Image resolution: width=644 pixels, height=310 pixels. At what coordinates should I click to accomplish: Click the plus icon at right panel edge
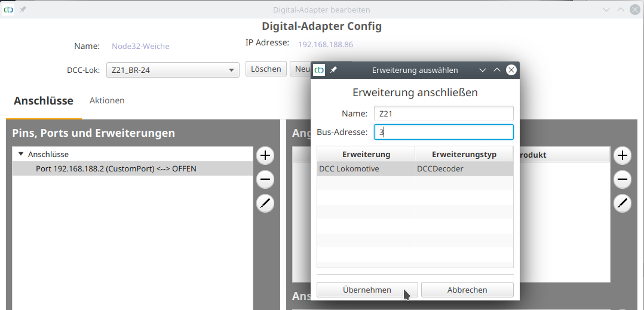pos(622,156)
